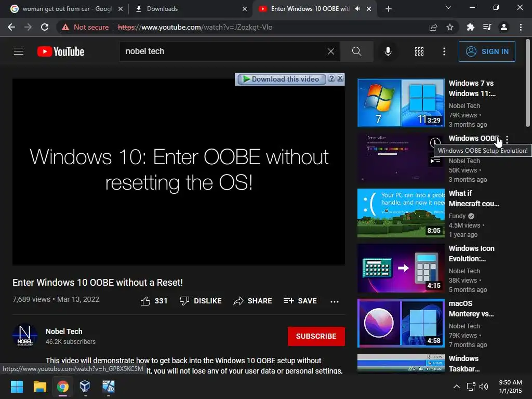This screenshot has height=399, width=532.
Task: Open the tab search dropdown chevron
Action: (x=448, y=7)
